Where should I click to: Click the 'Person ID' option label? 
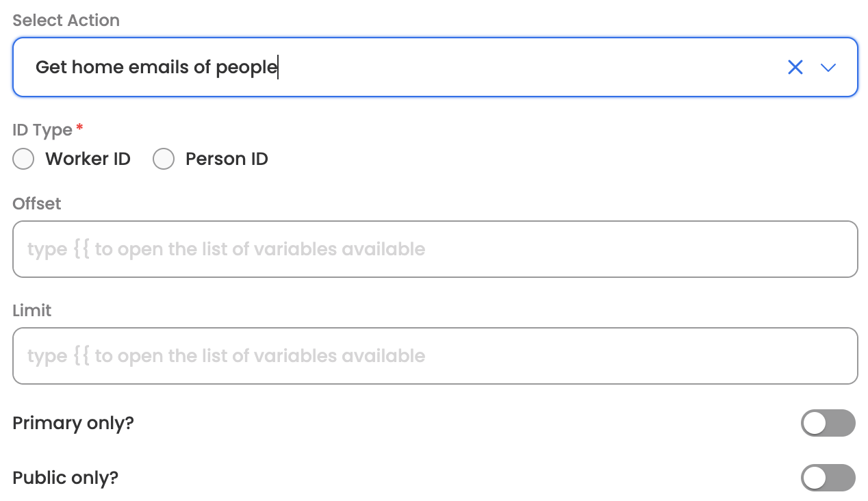point(227,159)
